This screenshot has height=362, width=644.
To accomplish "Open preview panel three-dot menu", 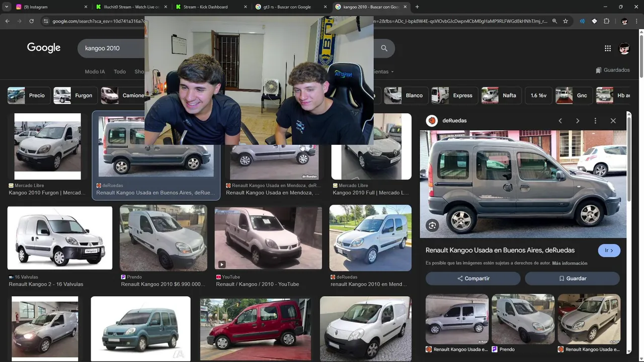I will click(595, 121).
